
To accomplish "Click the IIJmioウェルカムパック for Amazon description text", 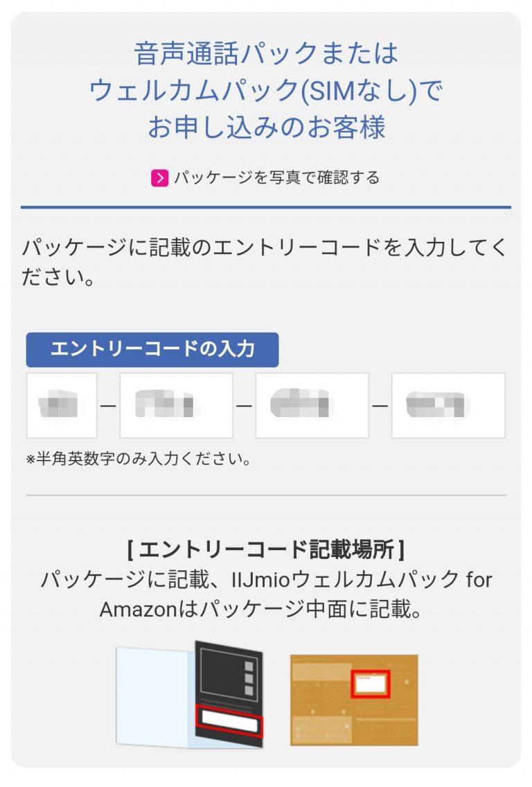I will pos(266,594).
